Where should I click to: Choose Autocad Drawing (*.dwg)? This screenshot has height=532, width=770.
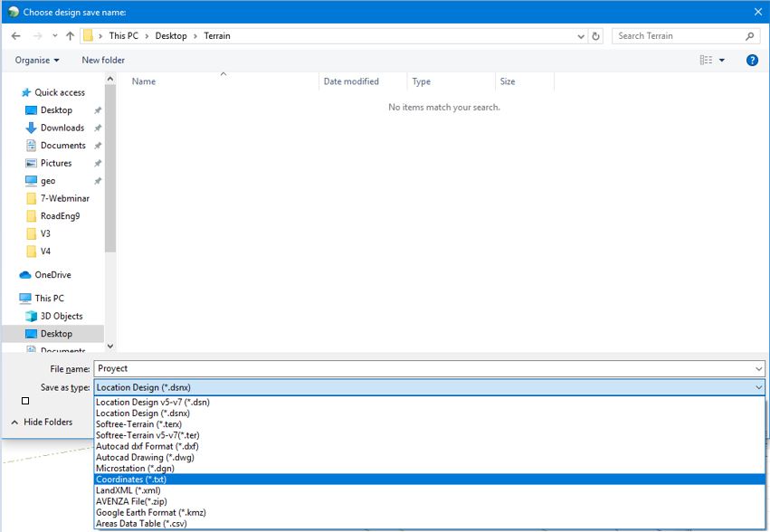pos(429,457)
